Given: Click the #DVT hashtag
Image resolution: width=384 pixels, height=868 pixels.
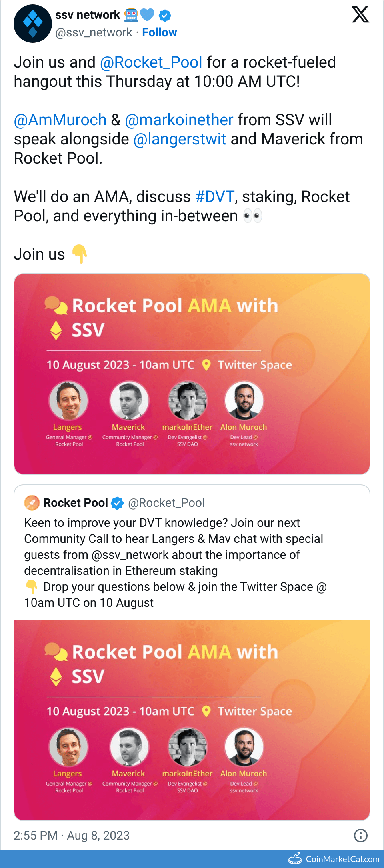Looking at the screenshot, I should point(214,197).
